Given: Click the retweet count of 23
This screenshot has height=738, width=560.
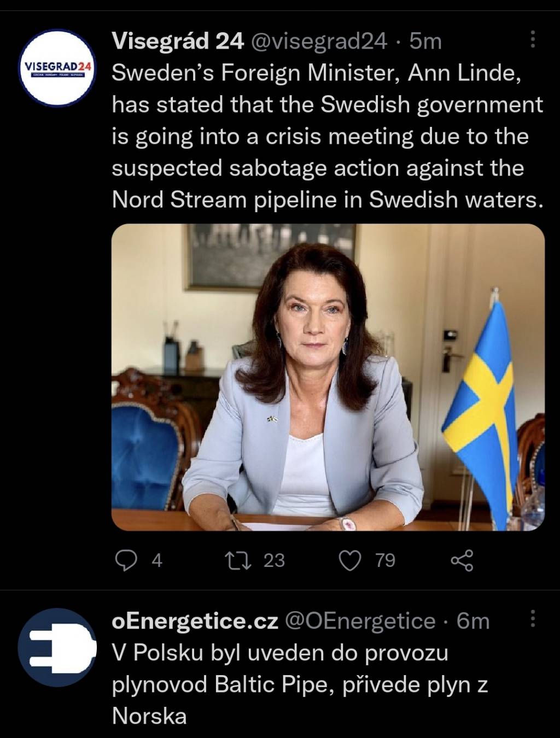Looking at the screenshot, I should (x=274, y=560).
